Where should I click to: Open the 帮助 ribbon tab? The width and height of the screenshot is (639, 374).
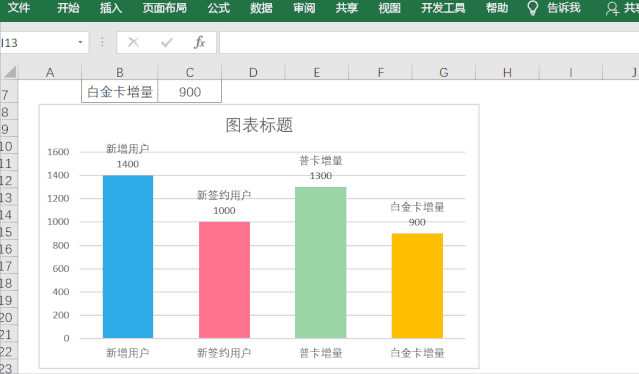click(x=497, y=8)
